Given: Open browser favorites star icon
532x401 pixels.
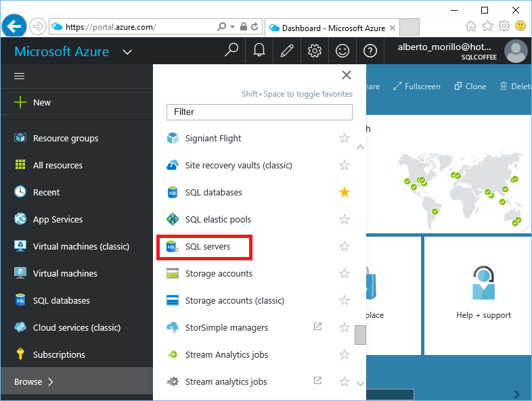Looking at the screenshot, I should click(487, 26).
